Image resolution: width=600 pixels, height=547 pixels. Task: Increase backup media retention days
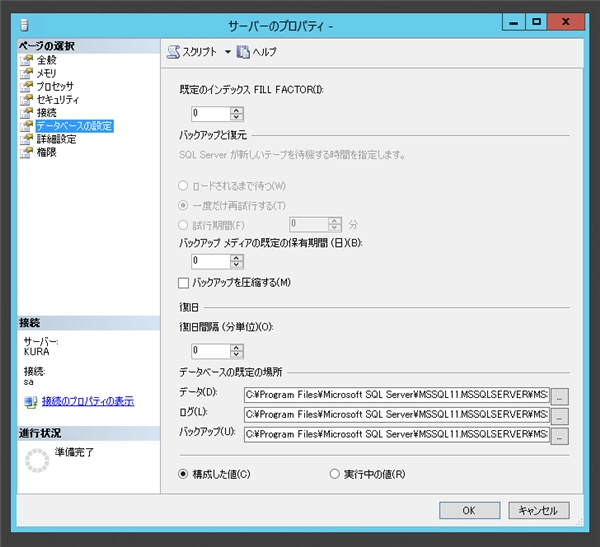pyautogui.click(x=236, y=258)
